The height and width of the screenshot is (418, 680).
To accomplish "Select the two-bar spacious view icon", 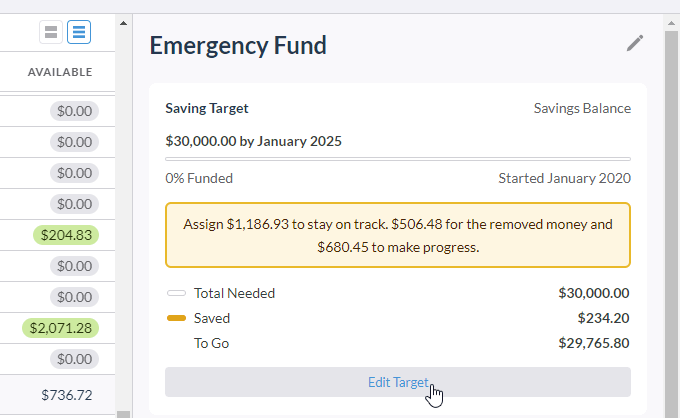I will 51,32.
